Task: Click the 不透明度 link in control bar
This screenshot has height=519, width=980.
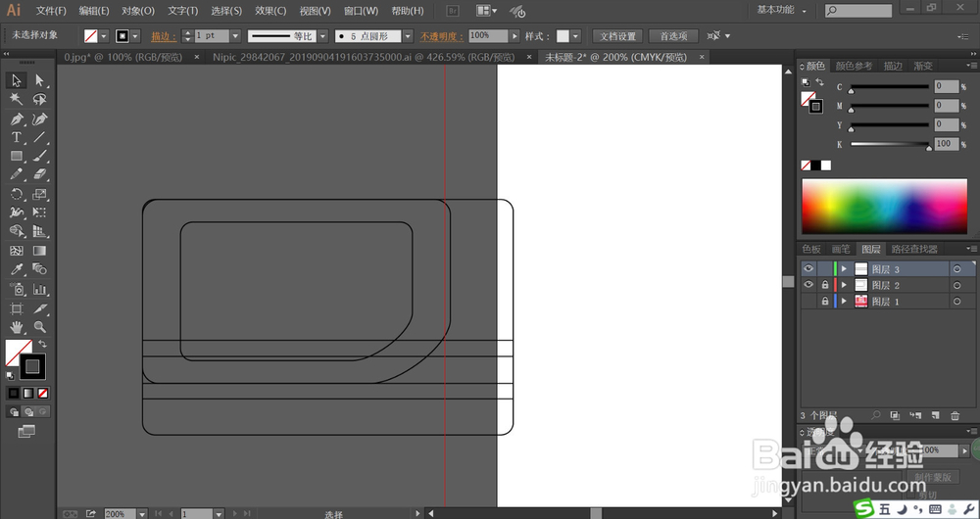Action: point(442,36)
